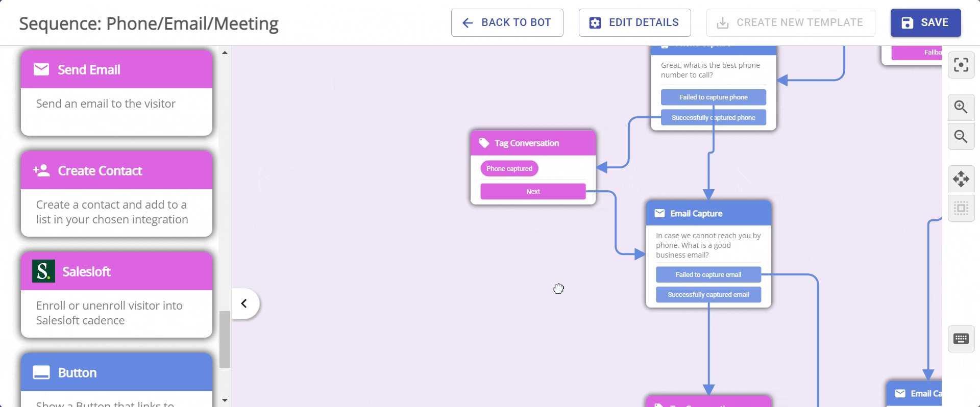Save the sequence
This screenshot has height=407, width=980.
click(925, 23)
